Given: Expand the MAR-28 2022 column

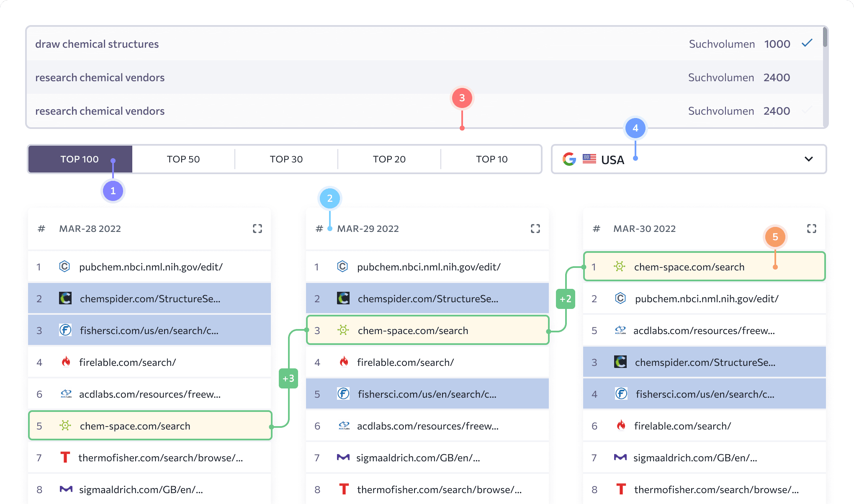Looking at the screenshot, I should [257, 229].
